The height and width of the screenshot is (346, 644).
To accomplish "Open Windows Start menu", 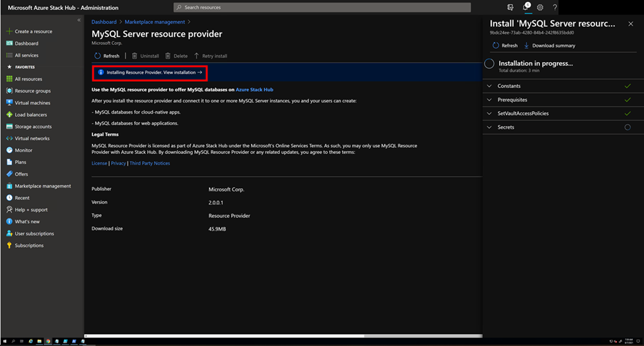I will tap(5, 341).
